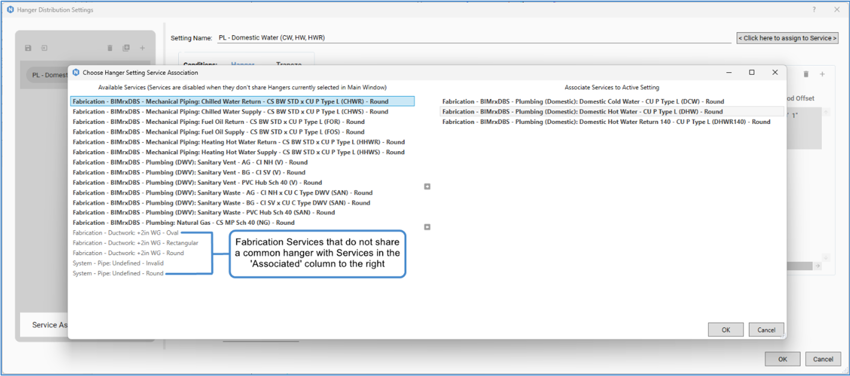Select Chilled Water Supply (CHWS) service row
850x376 pixels.
coord(242,112)
